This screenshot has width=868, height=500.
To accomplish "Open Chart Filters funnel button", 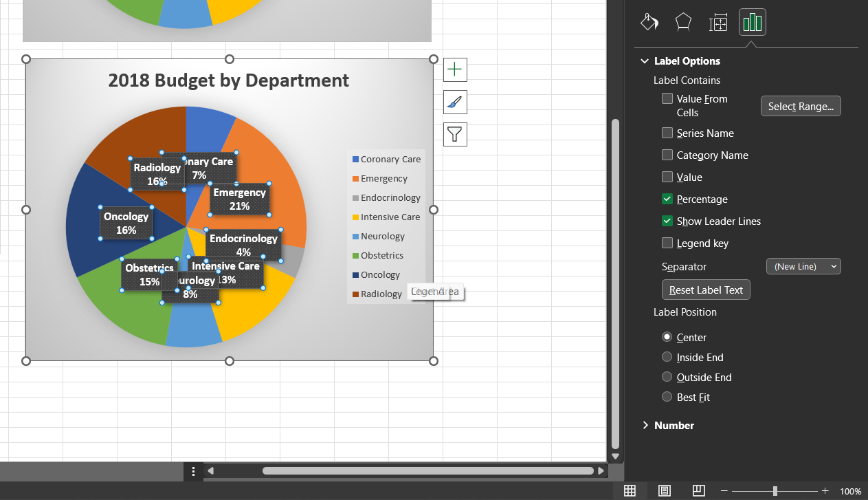I will (455, 134).
